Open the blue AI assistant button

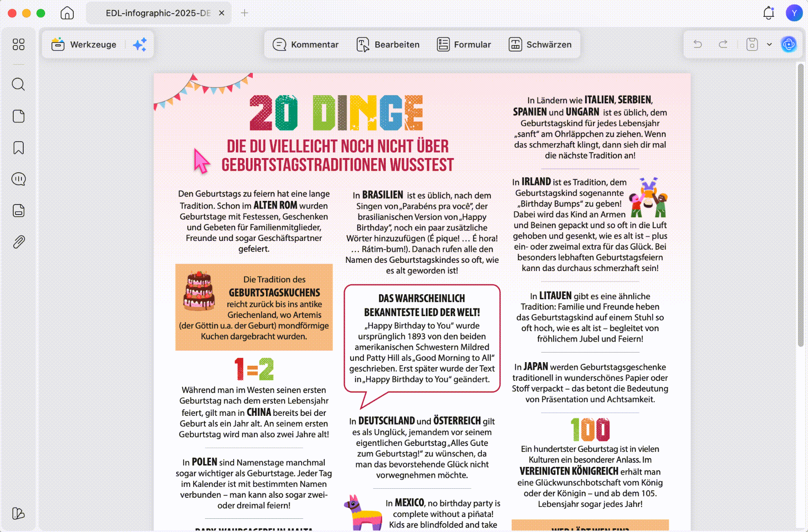pyautogui.click(x=789, y=44)
